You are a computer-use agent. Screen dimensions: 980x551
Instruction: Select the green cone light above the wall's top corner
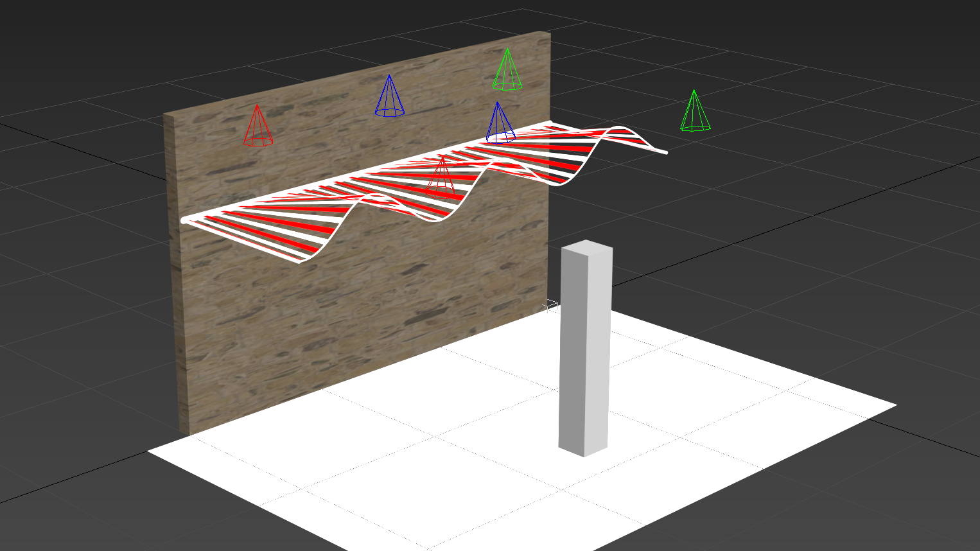pos(507,70)
